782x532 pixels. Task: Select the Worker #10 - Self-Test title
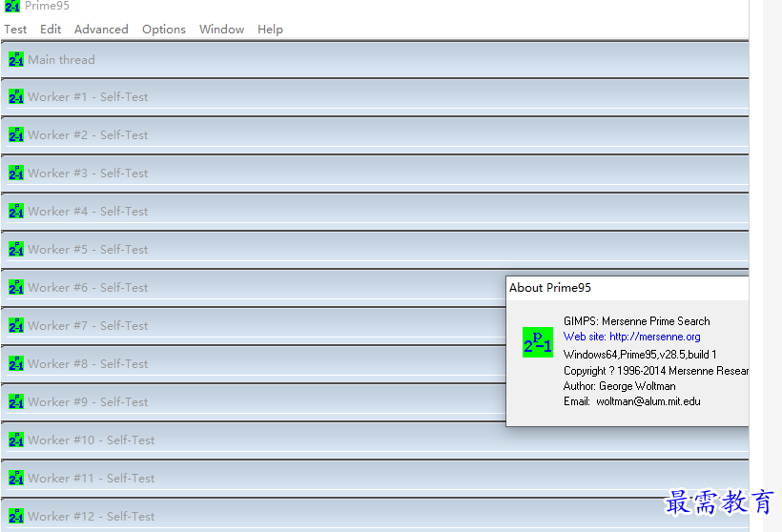click(92, 440)
